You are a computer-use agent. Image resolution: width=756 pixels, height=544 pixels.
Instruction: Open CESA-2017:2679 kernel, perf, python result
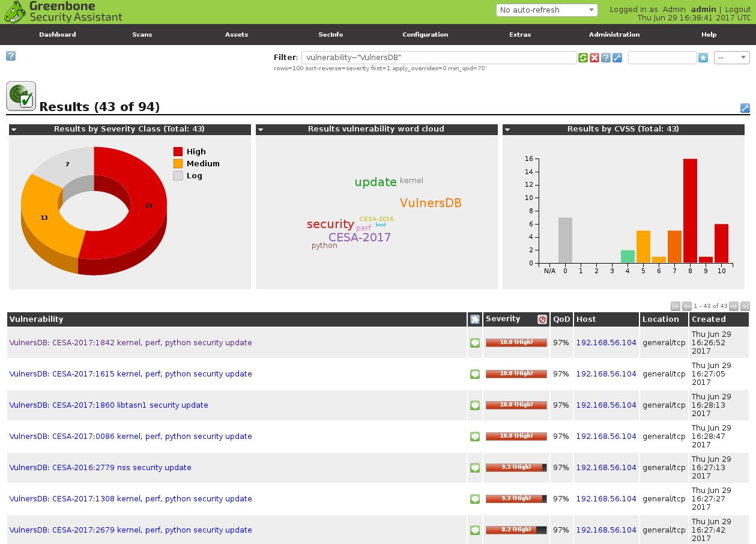tap(131, 530)
